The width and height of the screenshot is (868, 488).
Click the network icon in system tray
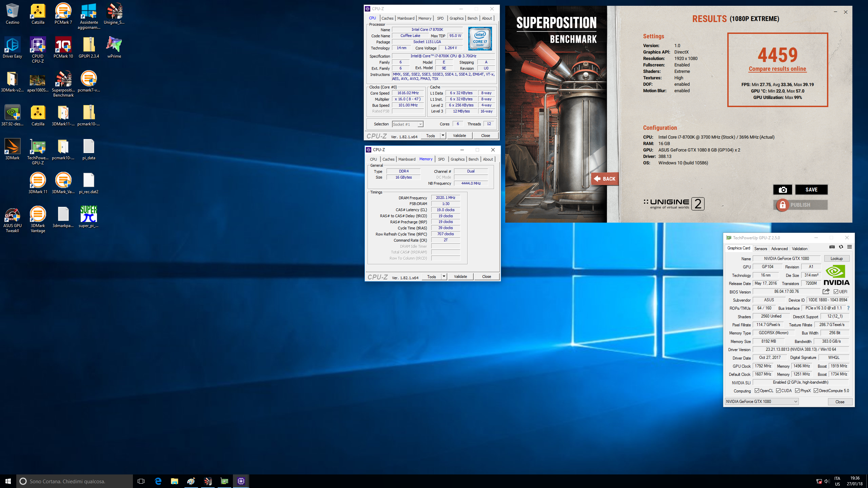pyautogui.click(x=819, y=481)
